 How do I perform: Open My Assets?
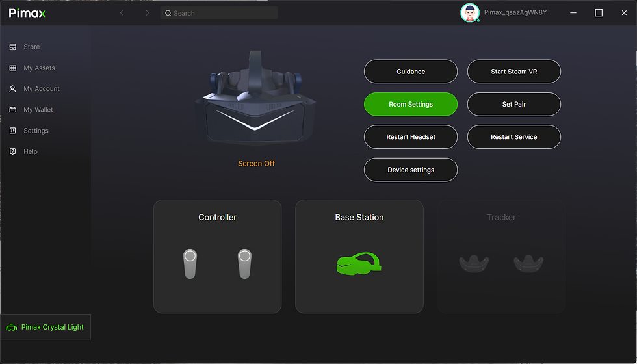(x=39, y=68)
